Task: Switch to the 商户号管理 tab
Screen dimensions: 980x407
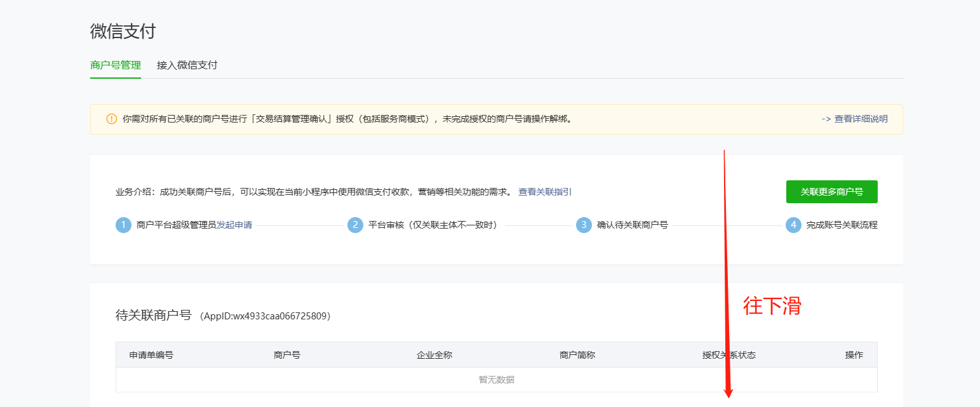Action: [x=116, y=65]
